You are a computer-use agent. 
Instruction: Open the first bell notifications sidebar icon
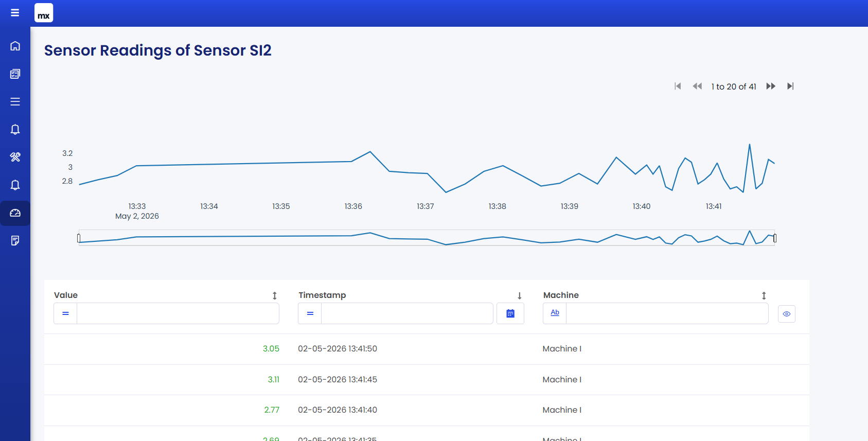15,129
